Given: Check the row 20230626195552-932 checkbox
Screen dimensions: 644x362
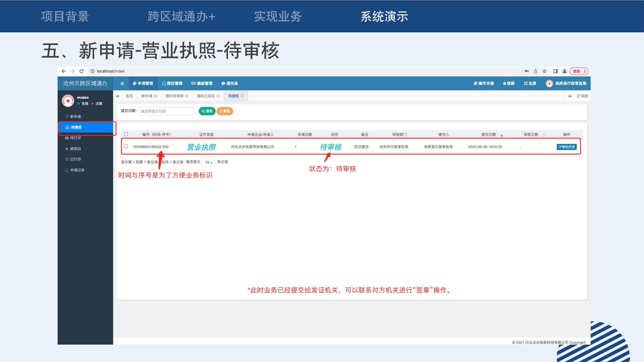Looking at the screenshot, I should pos(126,146).
